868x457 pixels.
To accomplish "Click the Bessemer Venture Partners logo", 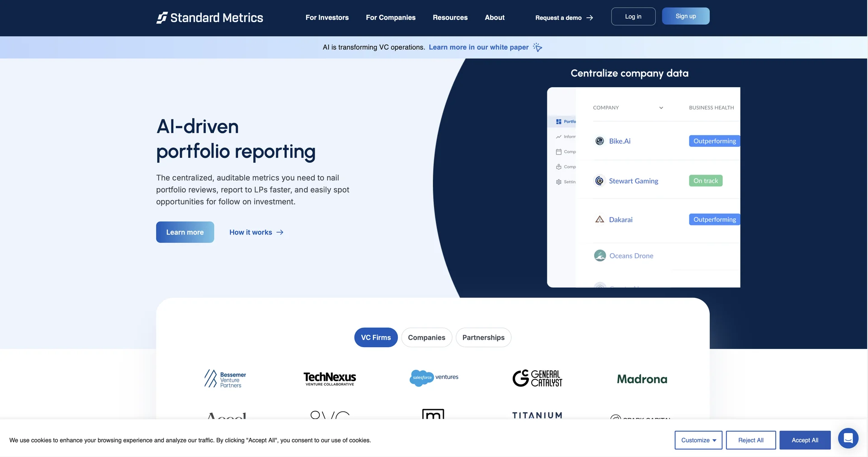I will [225, 379].
